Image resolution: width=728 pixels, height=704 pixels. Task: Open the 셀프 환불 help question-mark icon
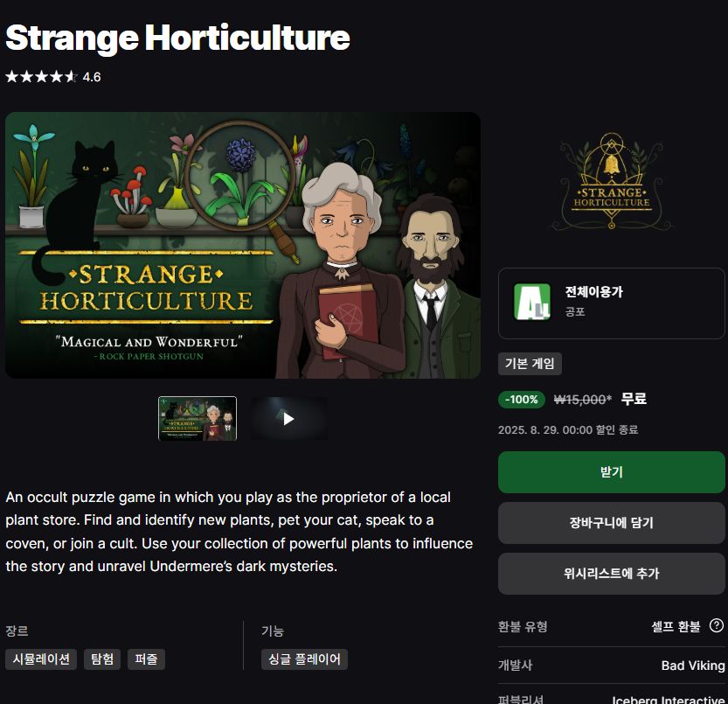[x=717, y=626]
